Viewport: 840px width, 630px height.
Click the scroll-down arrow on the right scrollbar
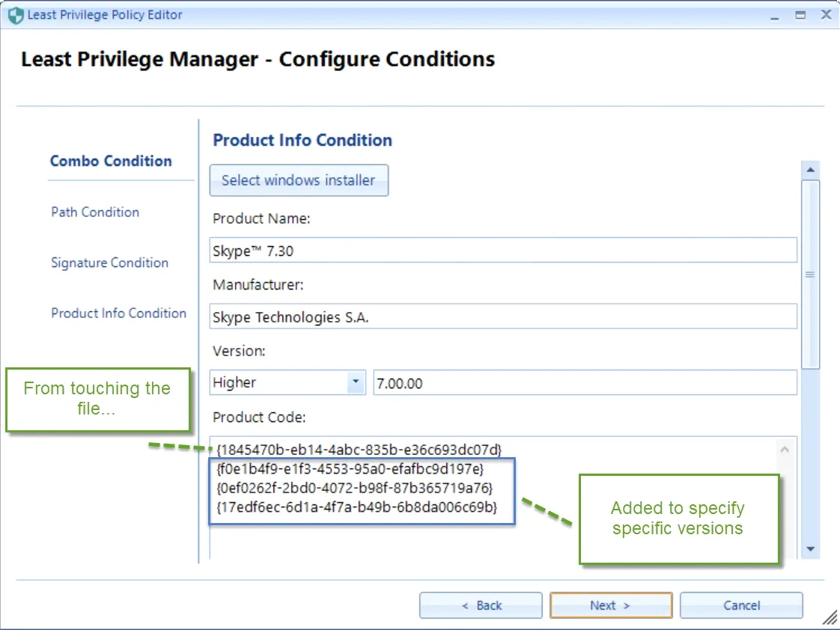point(810,549)
